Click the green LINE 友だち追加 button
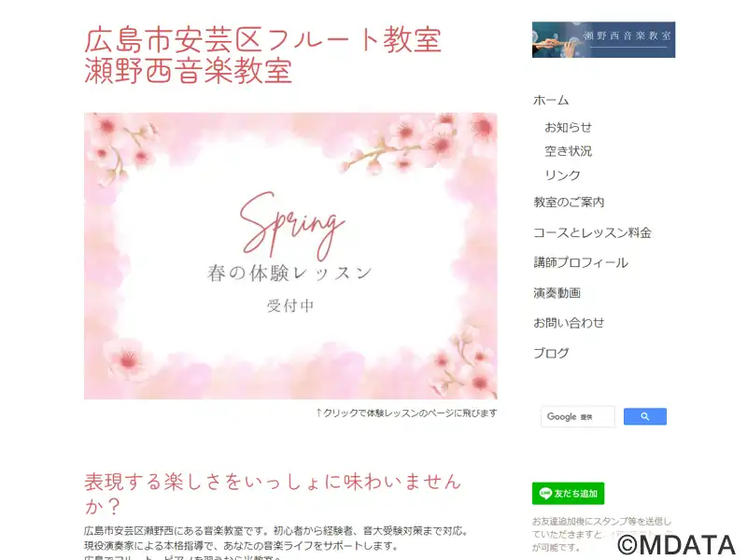Screen dimensions: 747x560 (568, 494)
